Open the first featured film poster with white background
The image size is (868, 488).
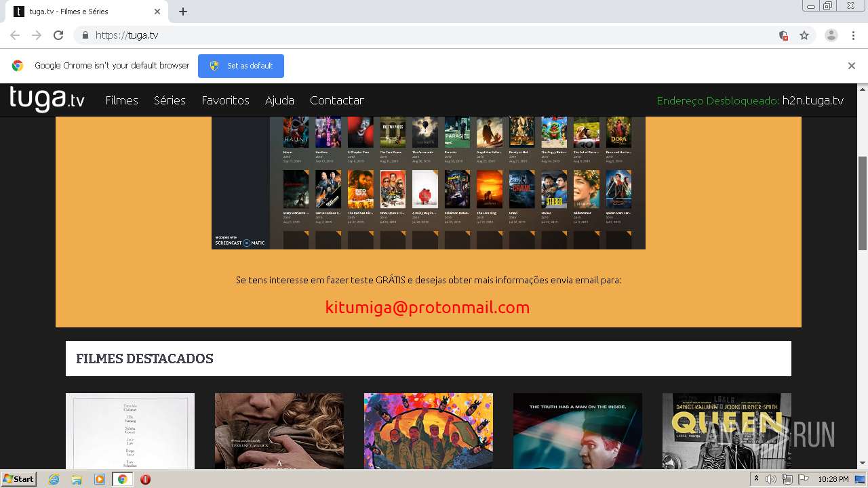[x=130, y=431]
